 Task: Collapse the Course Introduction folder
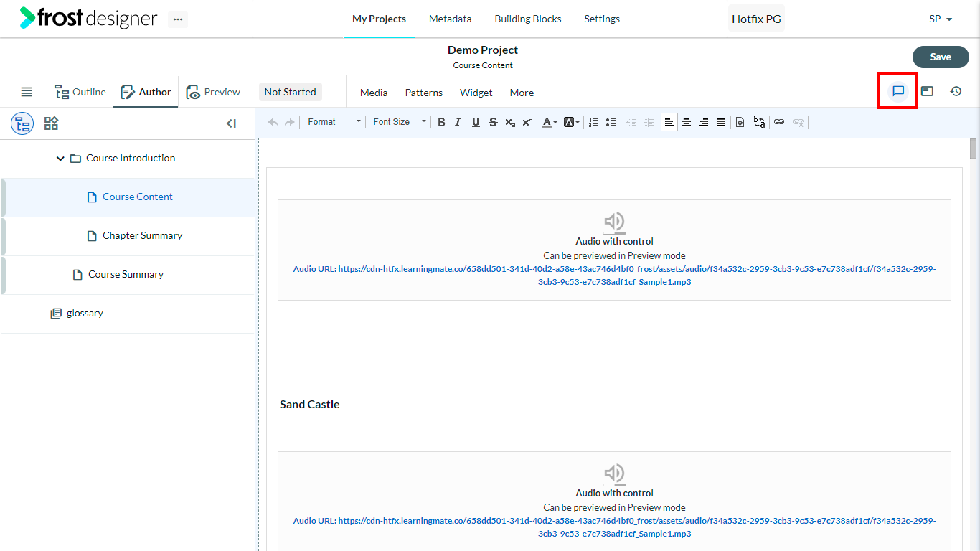click(60, 159)
